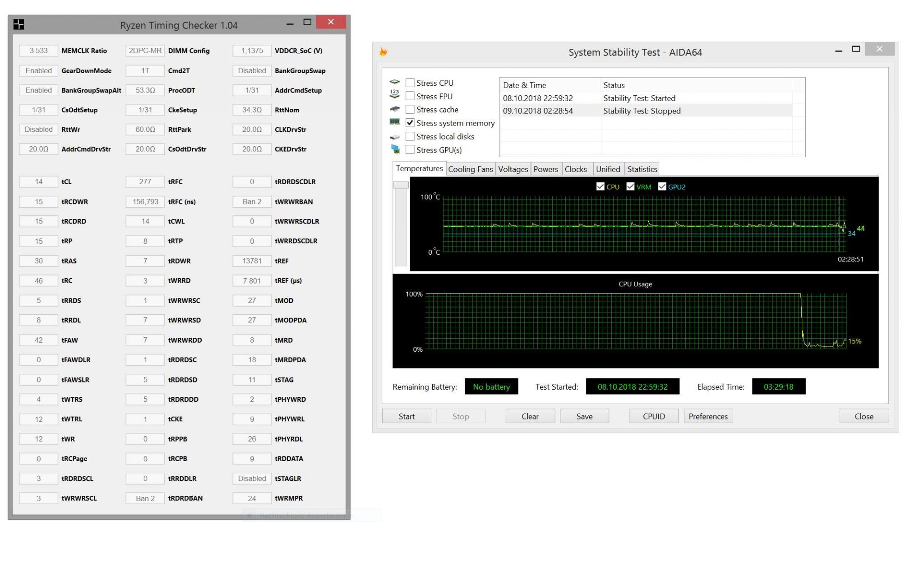Click the Close button at bottom right
Viewport: 924px width, 582px height.
point(864,416)
